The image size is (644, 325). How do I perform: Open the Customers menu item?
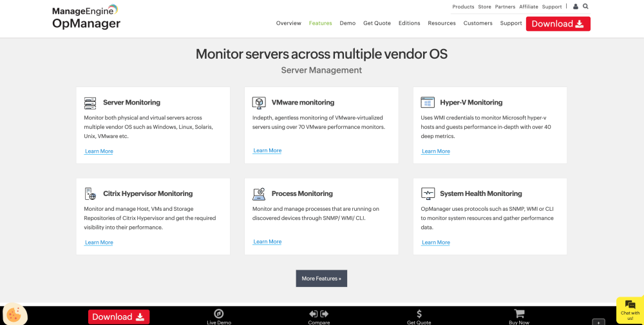478,23
